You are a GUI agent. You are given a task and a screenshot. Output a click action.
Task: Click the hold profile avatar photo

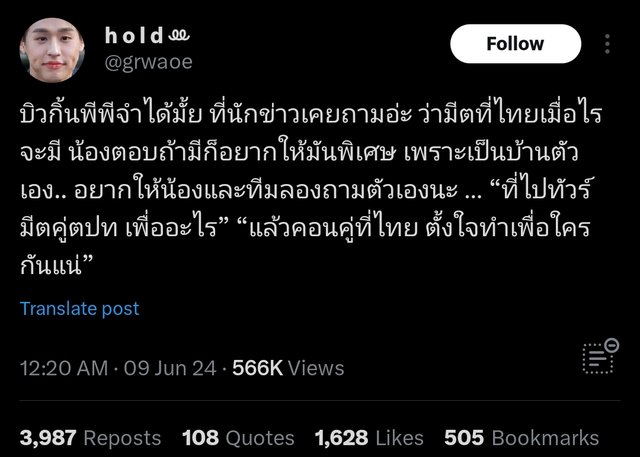[x=52, y=50]
